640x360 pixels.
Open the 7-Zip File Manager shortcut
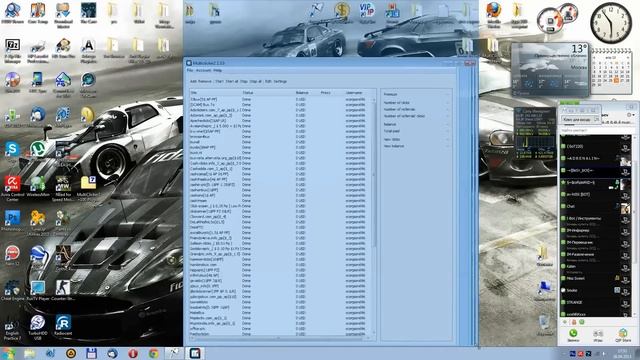(12, 51)
